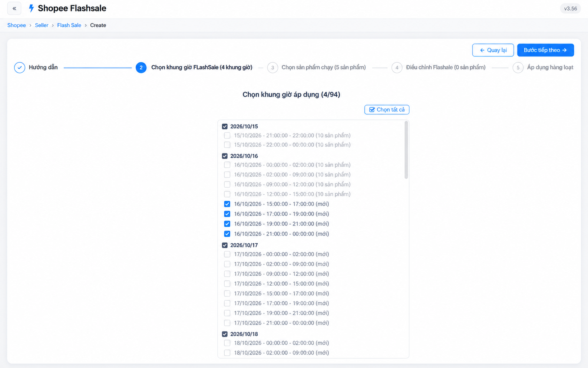
Task: Toggle the 2026/10/16 date group checkbox
Action: (x=225, y=156)
